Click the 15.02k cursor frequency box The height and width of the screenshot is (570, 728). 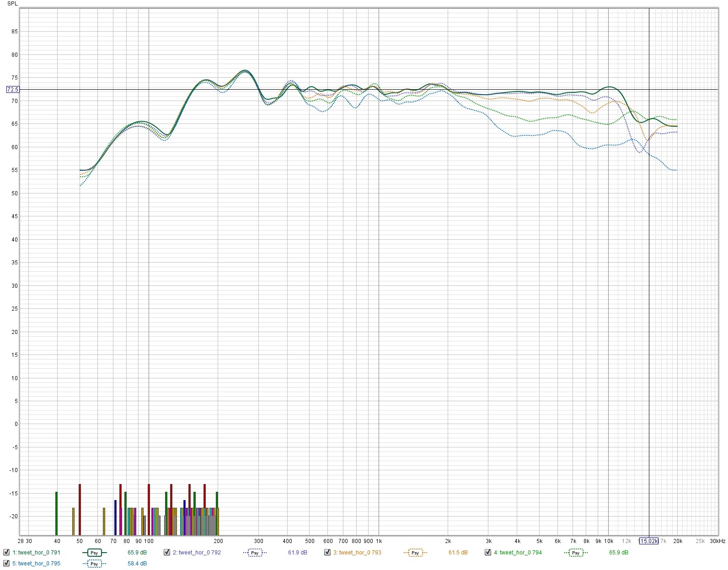[x=649, y=541]
